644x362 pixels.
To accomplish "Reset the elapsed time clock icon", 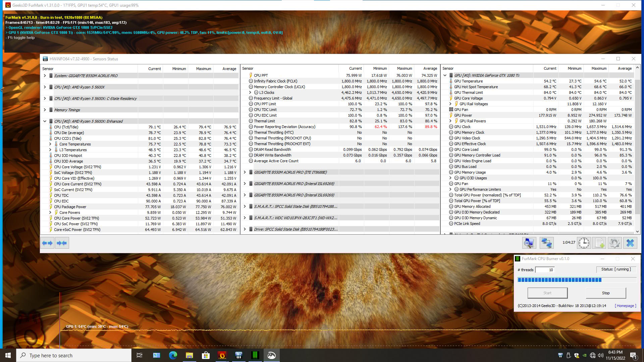I will (x=584, y=243).
